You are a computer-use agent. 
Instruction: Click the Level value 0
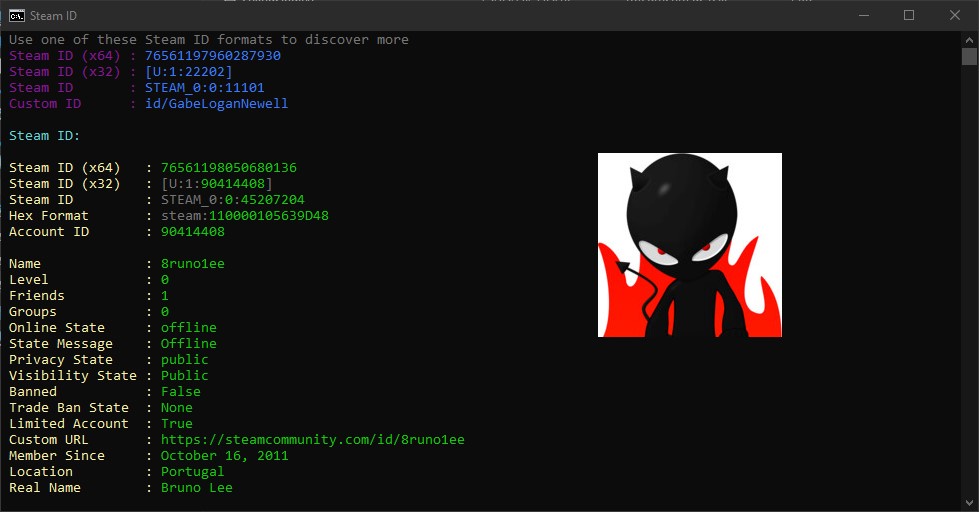point(165,280)
